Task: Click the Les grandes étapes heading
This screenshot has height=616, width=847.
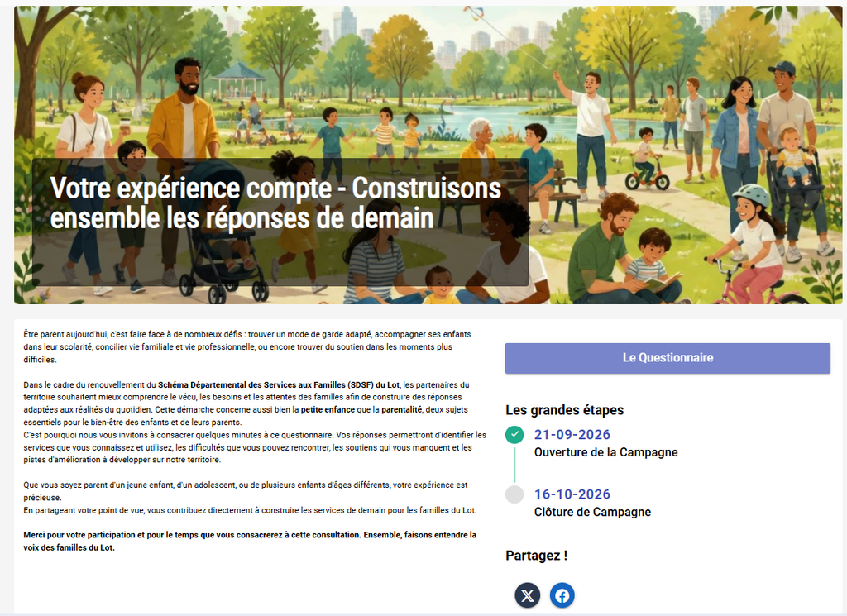Action: [564, 410]
